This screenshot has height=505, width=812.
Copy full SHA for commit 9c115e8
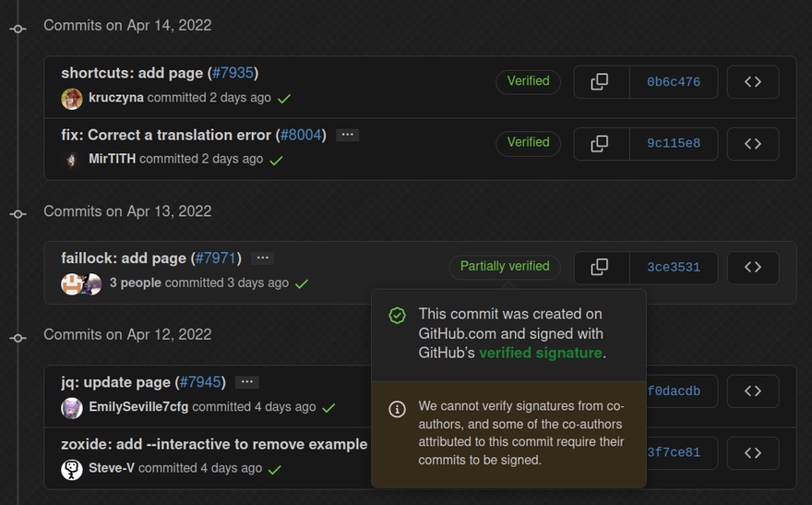[600, 143]
